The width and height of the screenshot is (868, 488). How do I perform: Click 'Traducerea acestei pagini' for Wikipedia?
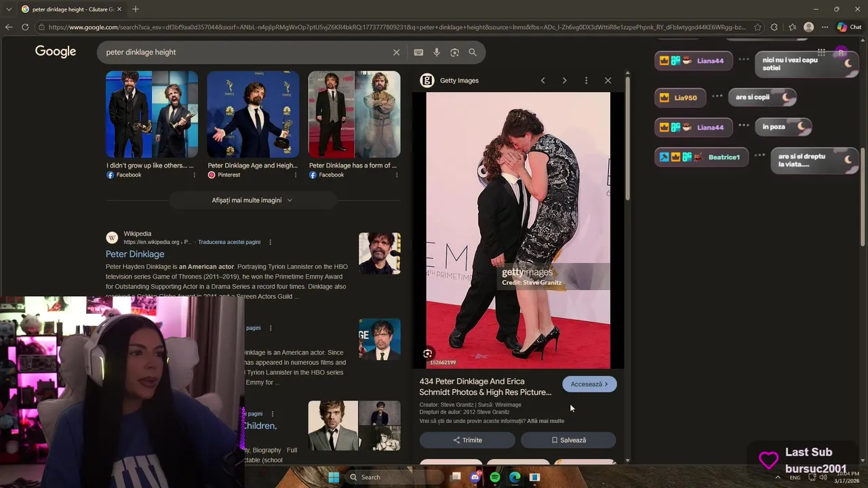229,242
